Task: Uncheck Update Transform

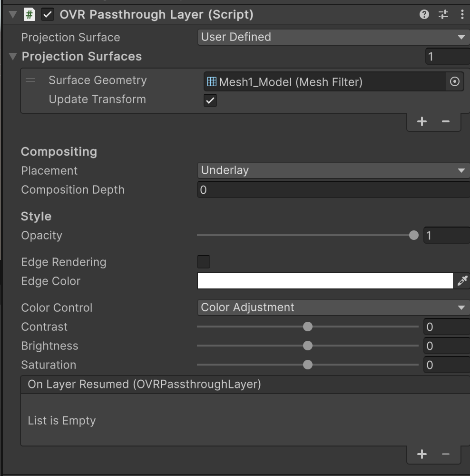Action: point(210,100)
